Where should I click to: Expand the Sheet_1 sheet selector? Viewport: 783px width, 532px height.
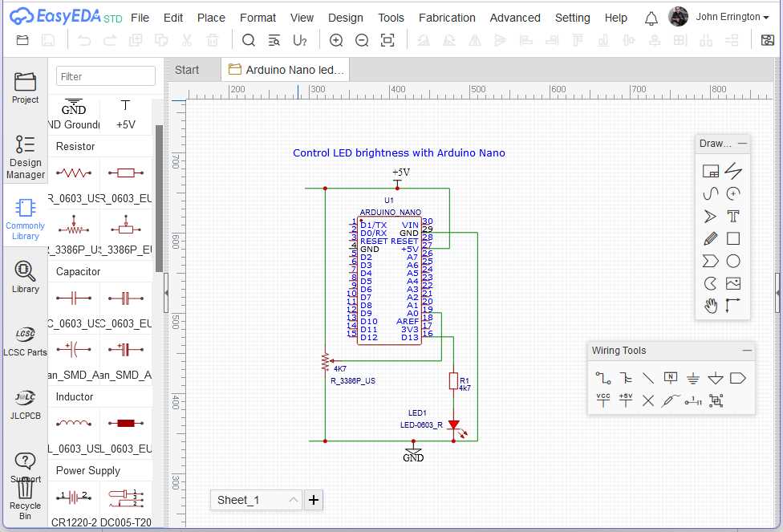coord(256,500)
